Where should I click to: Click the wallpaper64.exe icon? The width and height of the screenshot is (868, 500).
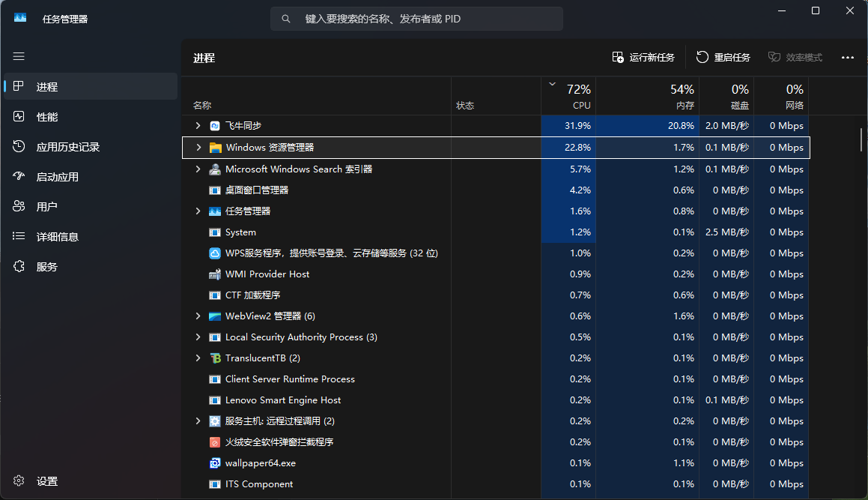215,463
